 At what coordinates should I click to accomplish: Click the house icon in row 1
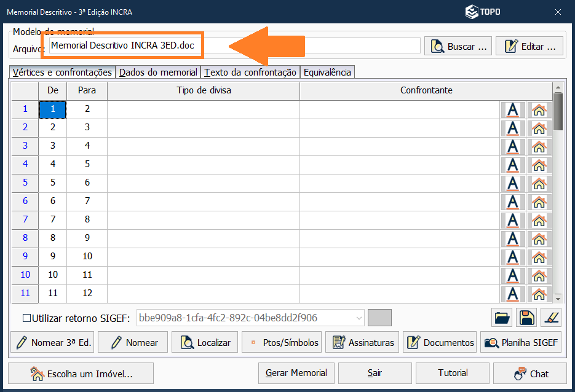point(539,110)
